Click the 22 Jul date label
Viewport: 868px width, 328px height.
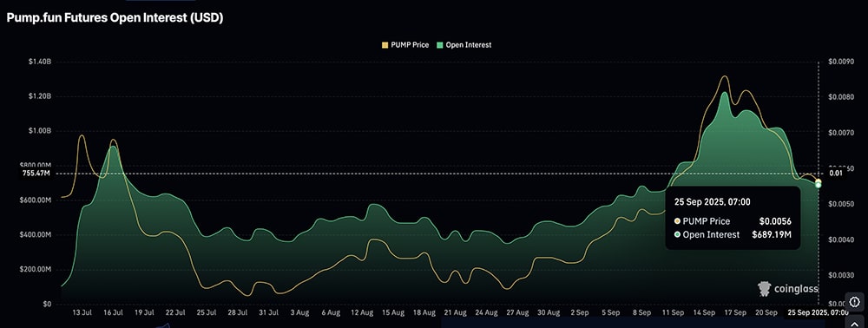tap(175, 313)
